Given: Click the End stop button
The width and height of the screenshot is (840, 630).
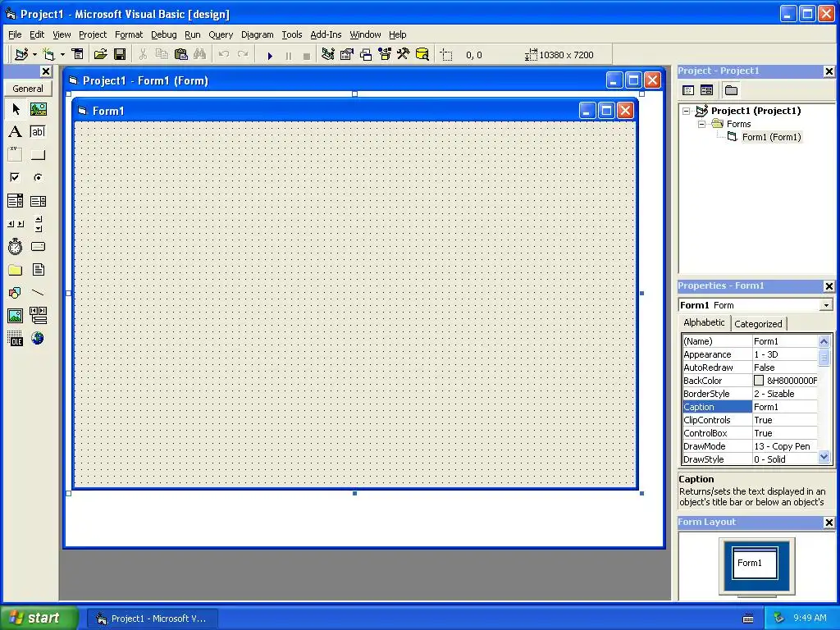Looking at the screenshot, I should click(x=307, y=55).
